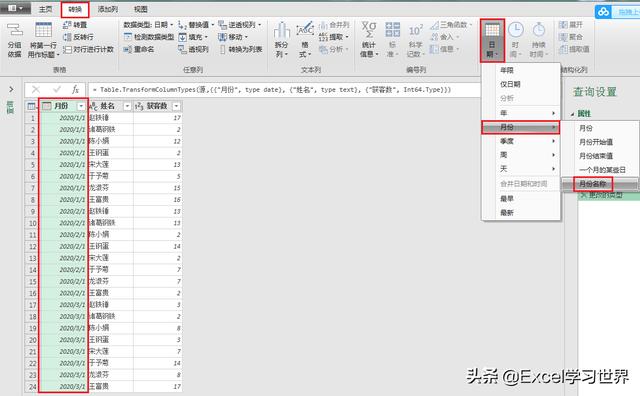Click 反转行 (Reverse Rows)
This screenshot has height=396, width=640.
[78, 37]
